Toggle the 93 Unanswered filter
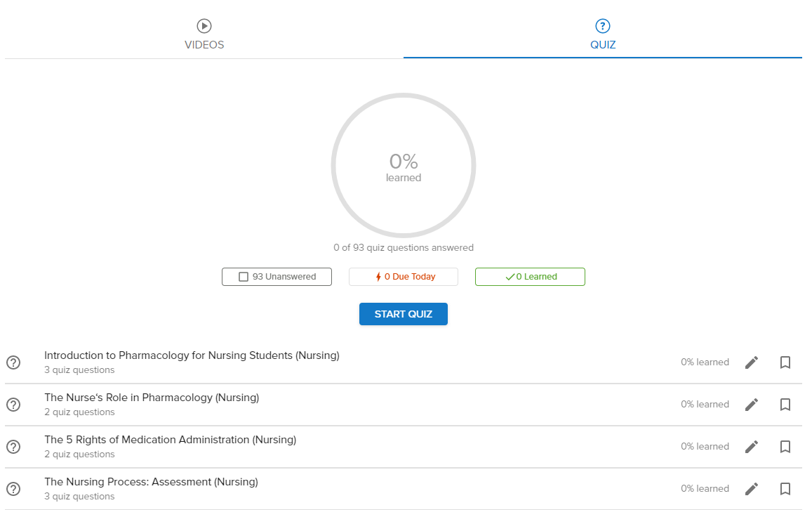Image resolution: width=812 pixels, height=510 pixels. point(277,277)
